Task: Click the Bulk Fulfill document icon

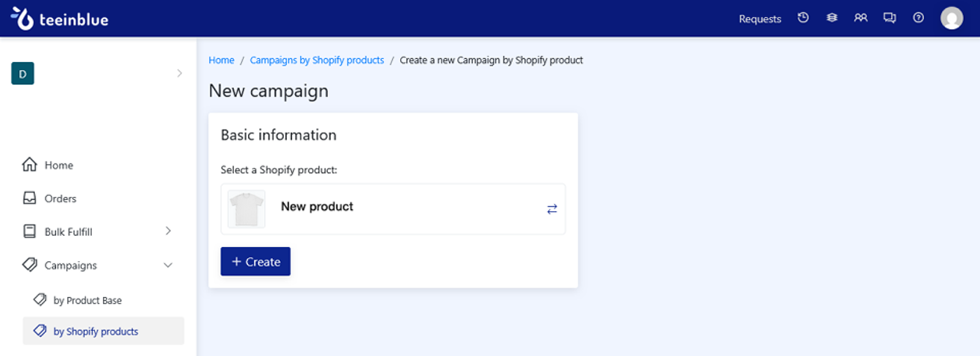Action: tap(29, 231)
